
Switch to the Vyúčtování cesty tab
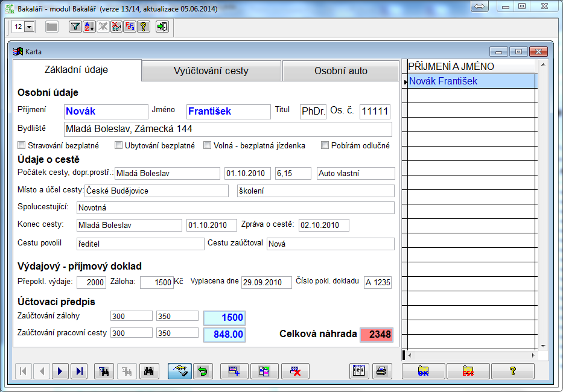click(x=211, y=71)
